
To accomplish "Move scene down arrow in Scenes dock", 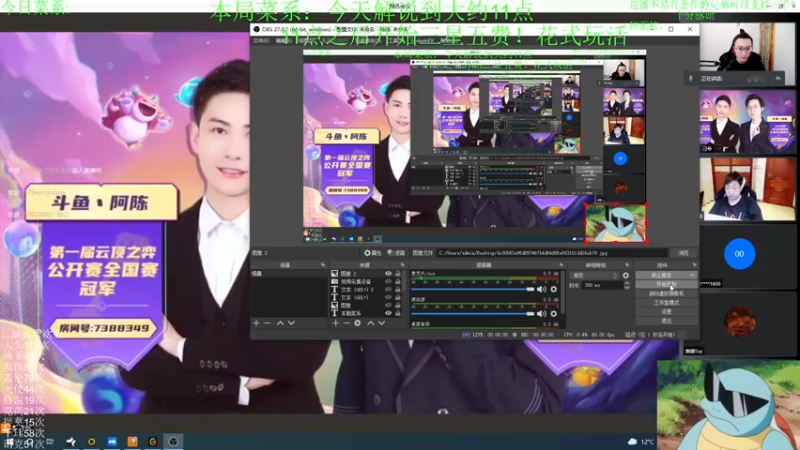I will pyautogui.click(x=291, y=323).
